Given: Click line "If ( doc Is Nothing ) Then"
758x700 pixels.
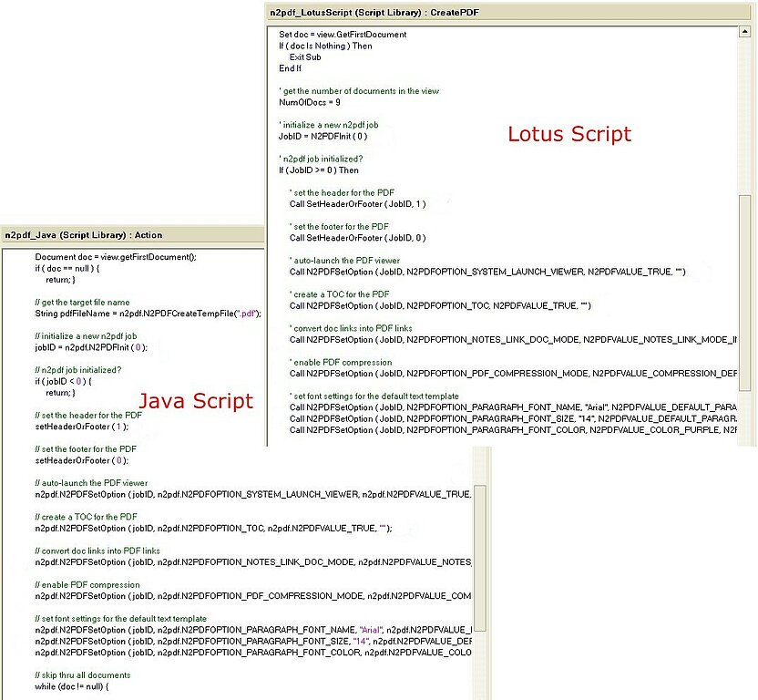Looking at the screenshot, I should click(x=325, y=46).
